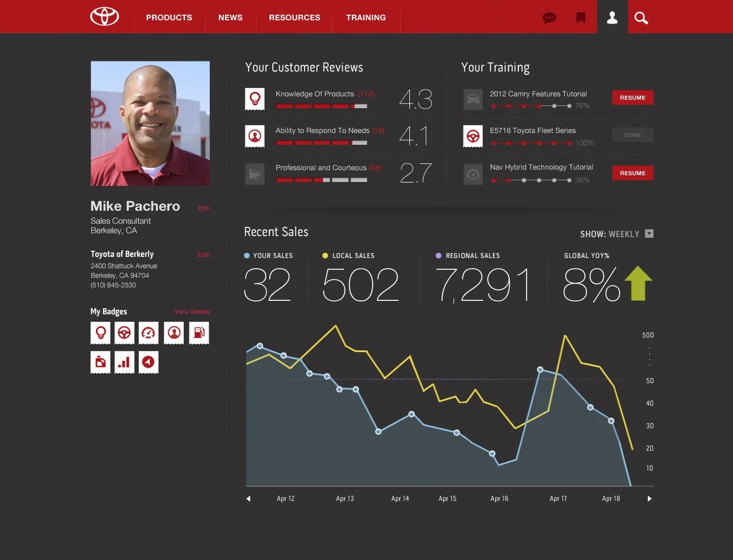Click the Professional and Courteous review title

[x=321, y=168]
